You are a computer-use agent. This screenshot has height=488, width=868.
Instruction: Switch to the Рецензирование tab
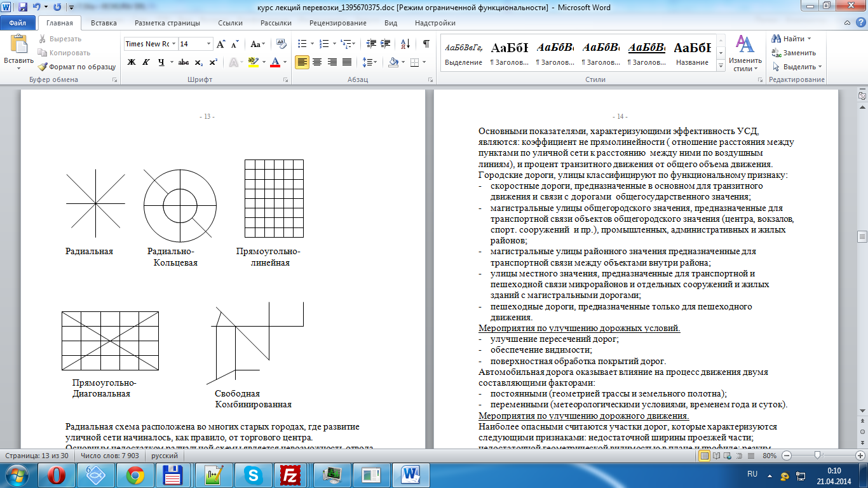coord(339,23)
